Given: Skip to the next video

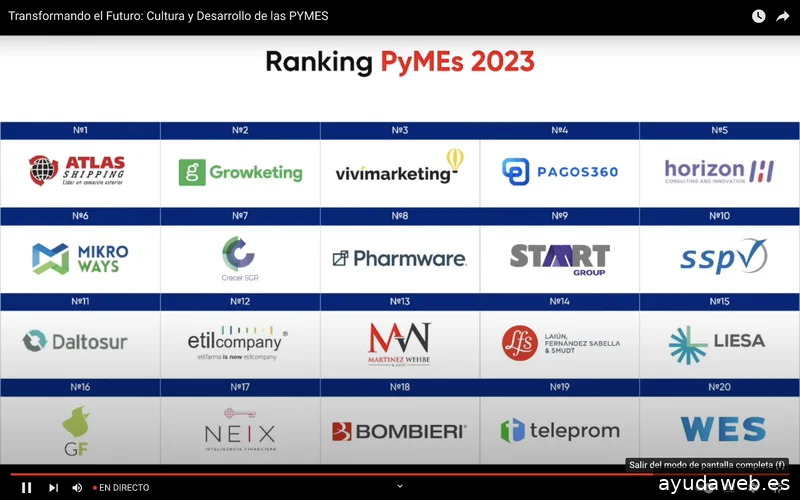Looking at the screenshot, I should pos(53,488).
